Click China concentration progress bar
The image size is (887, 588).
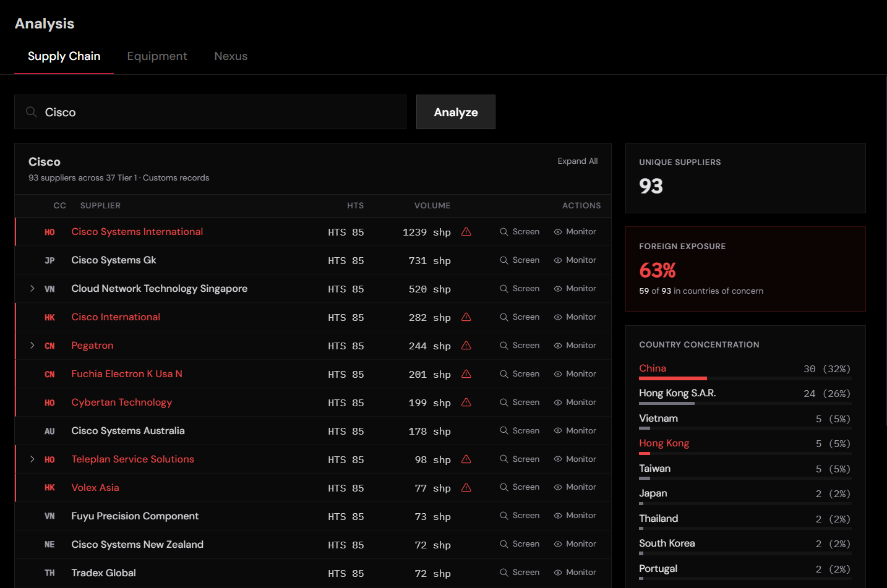[x=745, y=378]
